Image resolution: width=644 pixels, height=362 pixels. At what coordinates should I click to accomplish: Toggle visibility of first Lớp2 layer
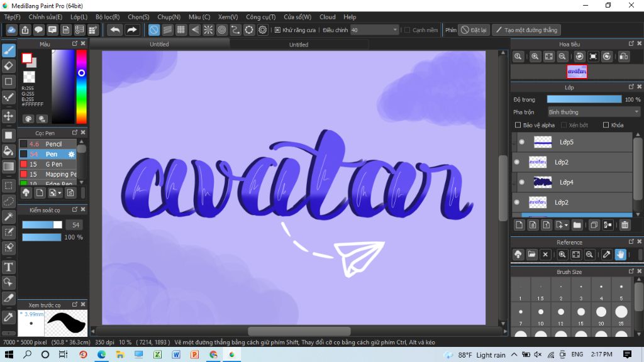[x=517, y=162]
